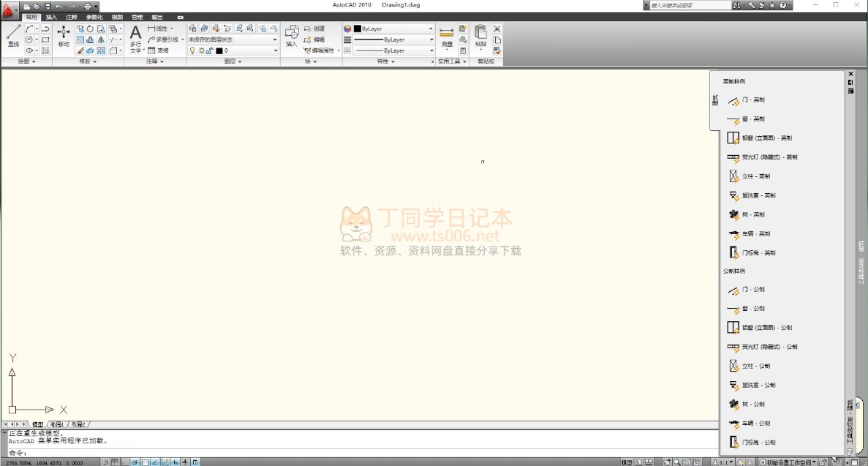Viewport: 868px width, 466px height.
Task: Open the lineweight ByLayer dropdown
Action: 393,40
